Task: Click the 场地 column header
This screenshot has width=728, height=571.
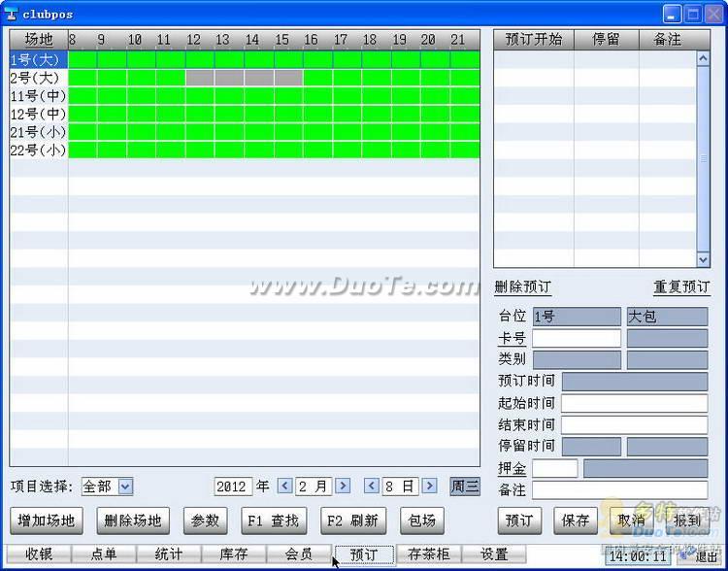Action: coord(39,40)
